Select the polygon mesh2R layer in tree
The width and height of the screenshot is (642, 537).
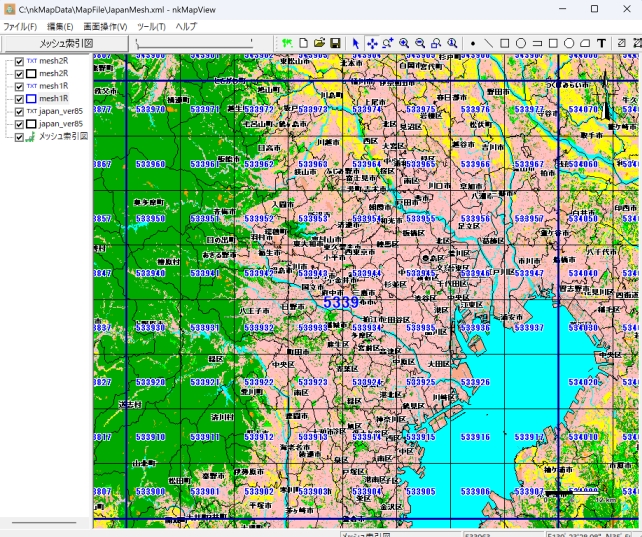[x=53, y=73]
